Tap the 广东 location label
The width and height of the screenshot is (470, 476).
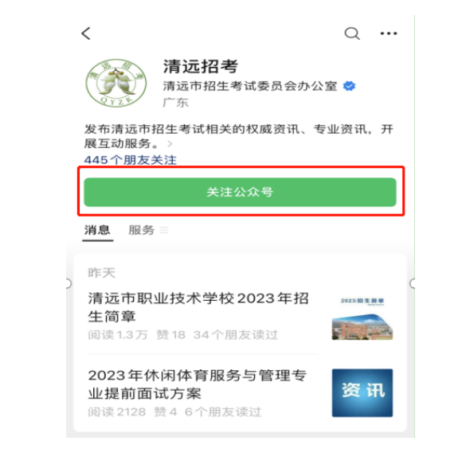pyautogui.click(x=175, y=103)
